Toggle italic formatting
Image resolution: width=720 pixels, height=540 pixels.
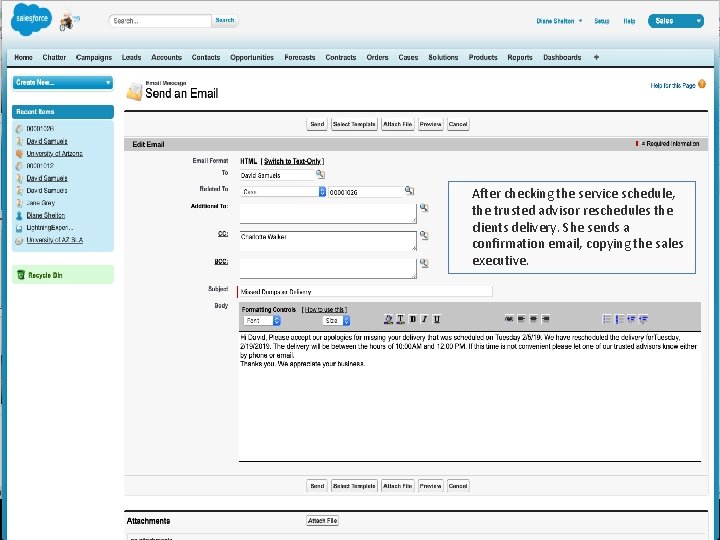coord(425,319)
